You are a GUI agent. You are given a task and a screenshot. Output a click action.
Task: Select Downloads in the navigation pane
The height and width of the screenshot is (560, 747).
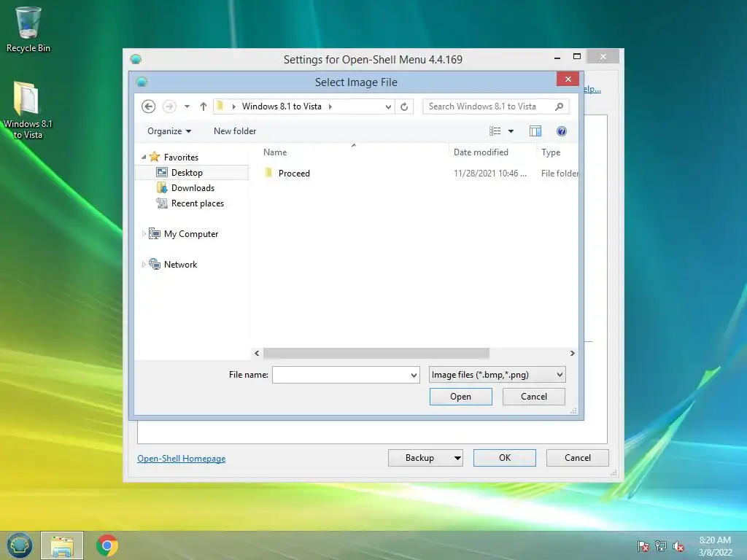coord(193,187)
